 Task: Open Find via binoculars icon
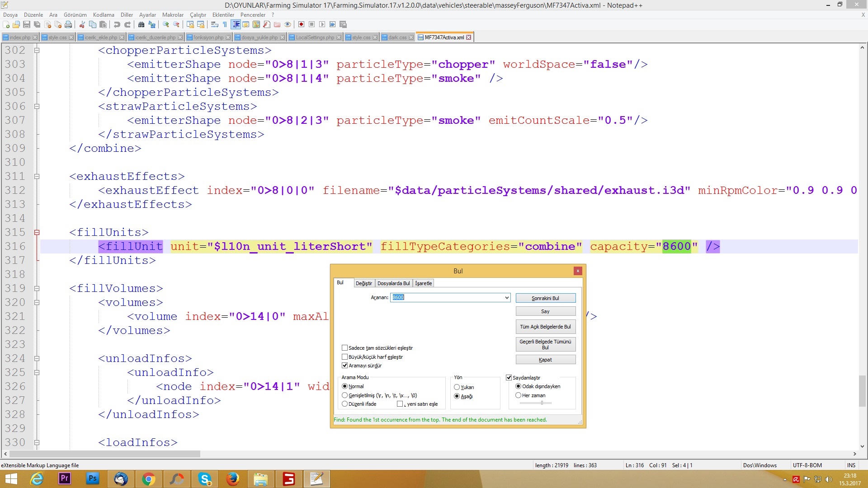(142, 24)
